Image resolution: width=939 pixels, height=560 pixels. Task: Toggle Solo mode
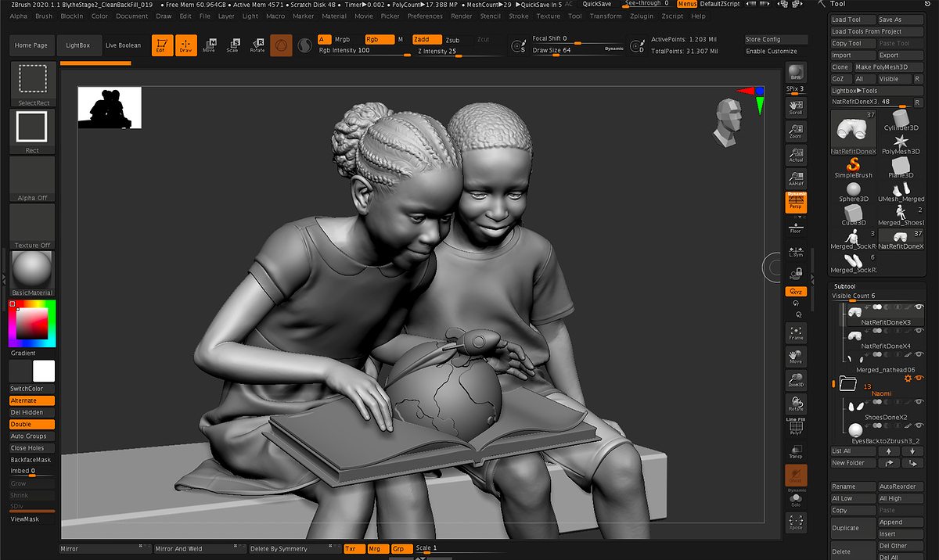point(796,499)
